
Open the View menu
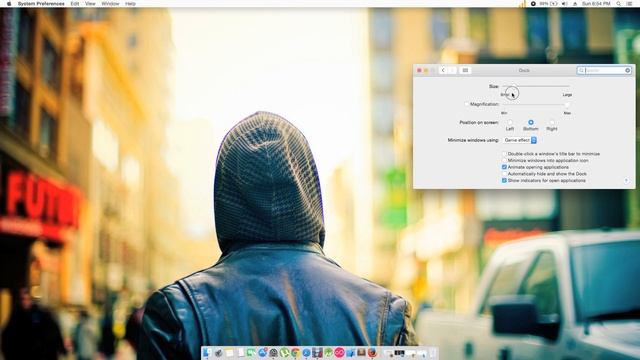(x=90, y=3)
